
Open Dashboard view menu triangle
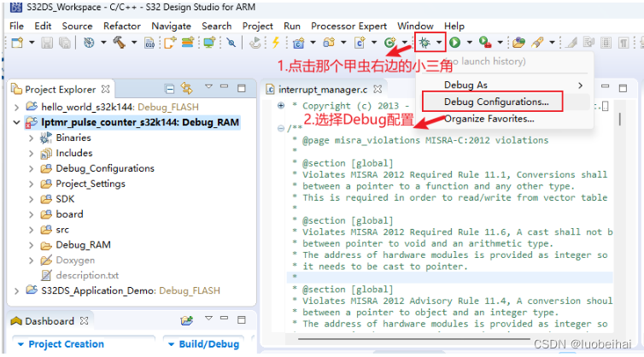coord(208,318)
